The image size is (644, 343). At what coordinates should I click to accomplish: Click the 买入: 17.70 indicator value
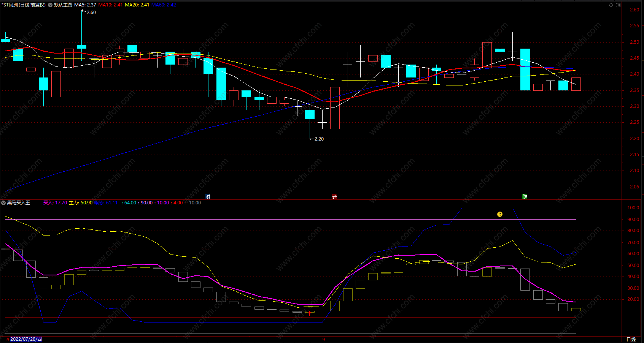55,203
